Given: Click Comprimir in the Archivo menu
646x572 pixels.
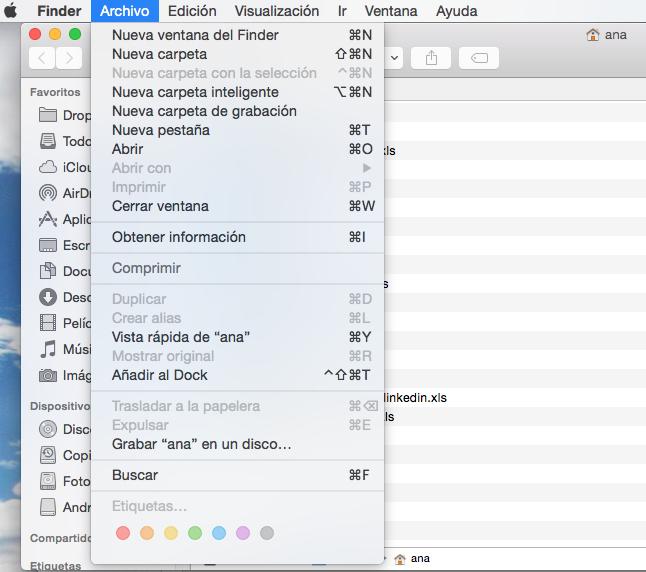Looking at the screenshot, I should point(146,268).
